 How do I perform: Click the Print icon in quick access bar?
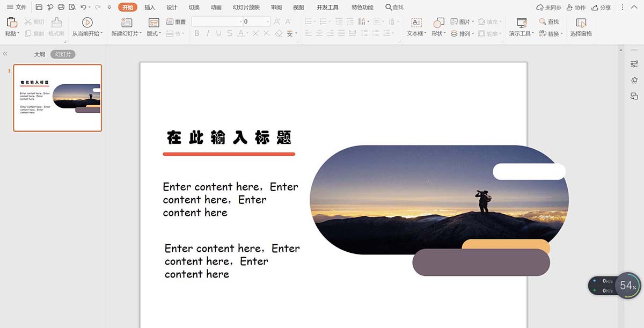tap(61, 8)
